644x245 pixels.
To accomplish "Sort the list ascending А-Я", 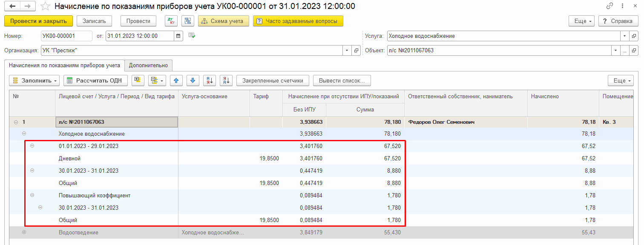I will click(210, 80).
